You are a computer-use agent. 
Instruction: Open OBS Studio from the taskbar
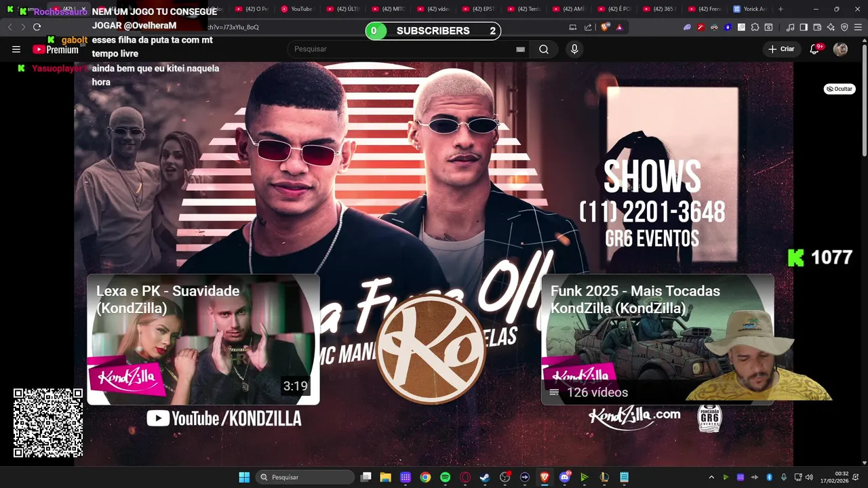point(505,477)
